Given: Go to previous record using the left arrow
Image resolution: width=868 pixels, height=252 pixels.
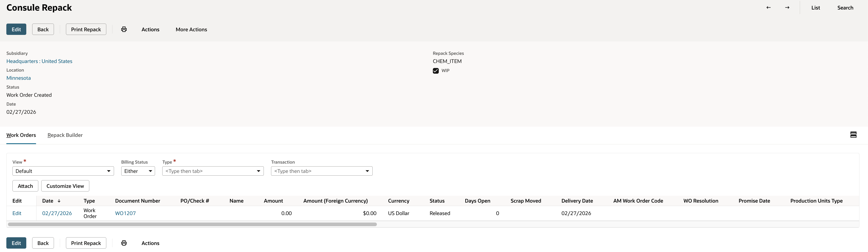Looking at the screenshot, I should [768, 7].
